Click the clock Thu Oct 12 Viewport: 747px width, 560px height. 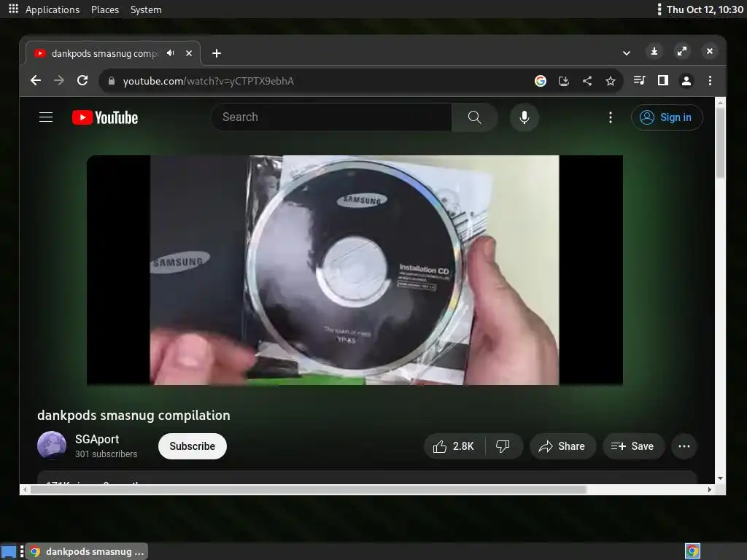coord(705,9)
